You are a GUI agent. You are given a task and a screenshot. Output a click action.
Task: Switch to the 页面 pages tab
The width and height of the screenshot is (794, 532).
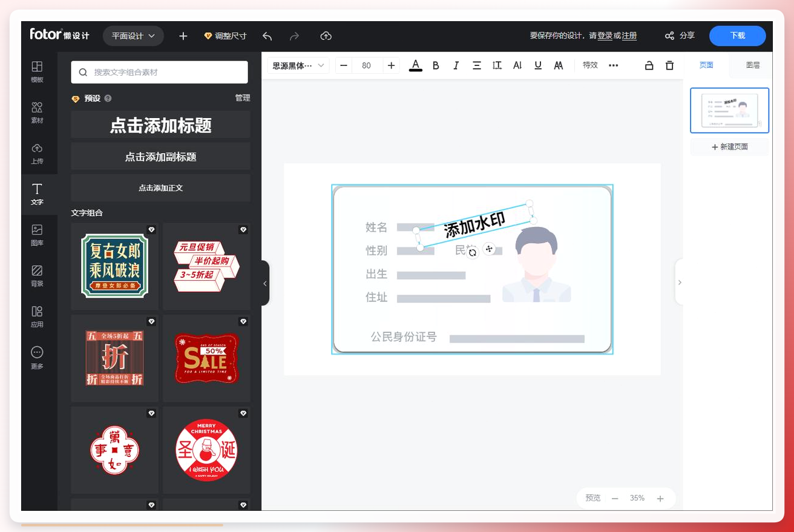coord(706,65)
